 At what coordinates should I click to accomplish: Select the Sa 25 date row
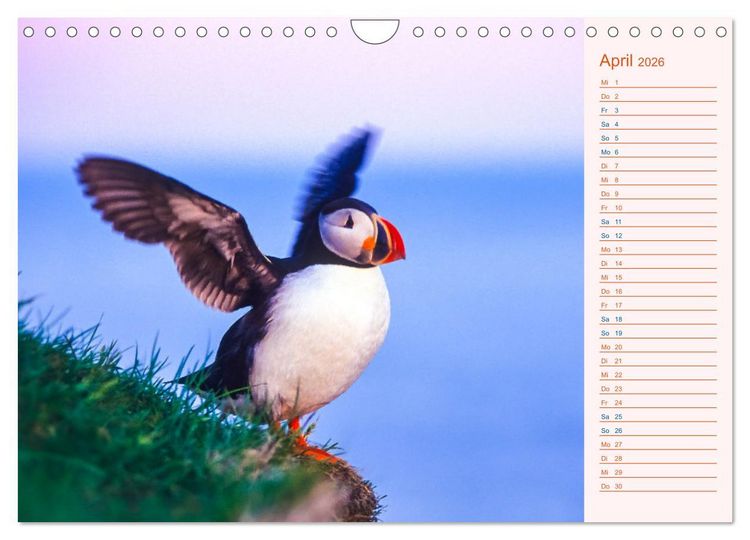pyautogui.click(x=658, y=416)
